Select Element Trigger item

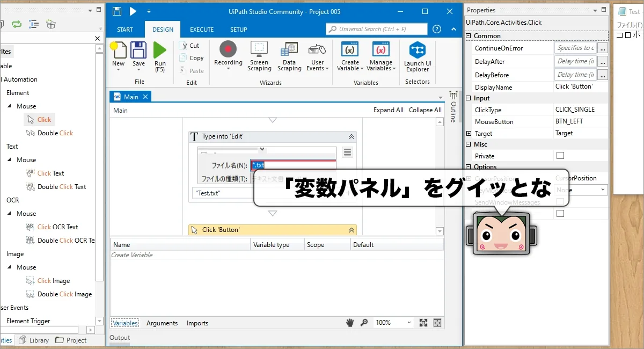tap(28, 321)
